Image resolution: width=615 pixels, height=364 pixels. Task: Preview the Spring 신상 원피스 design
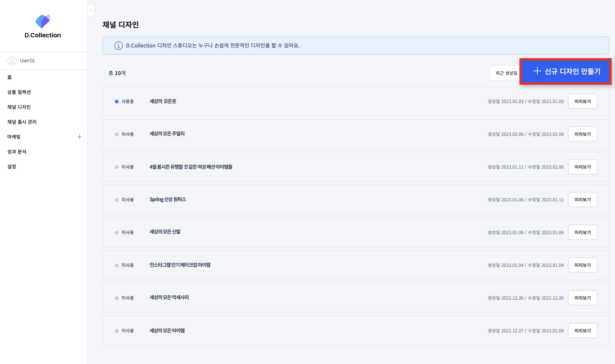click(583, 200)
